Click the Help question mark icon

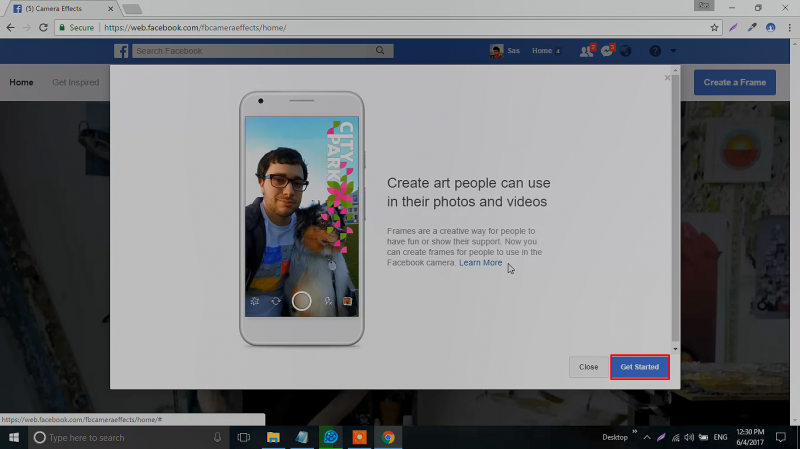655,51
